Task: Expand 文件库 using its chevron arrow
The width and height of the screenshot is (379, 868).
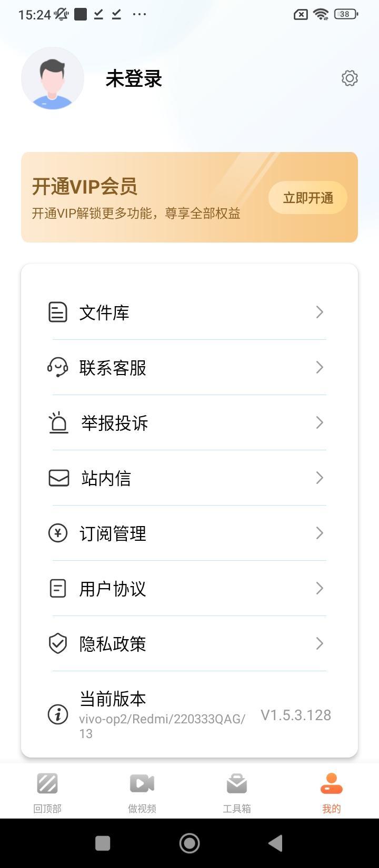Action: [320, 312]
